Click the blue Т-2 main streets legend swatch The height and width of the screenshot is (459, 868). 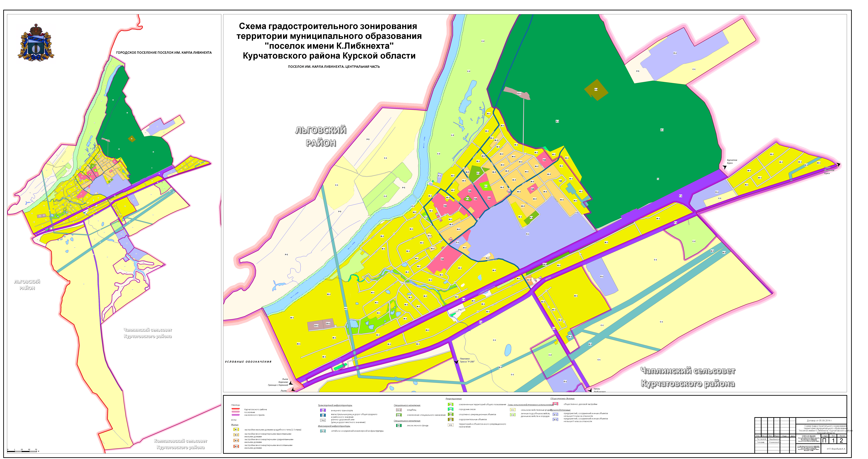[323, 415]
